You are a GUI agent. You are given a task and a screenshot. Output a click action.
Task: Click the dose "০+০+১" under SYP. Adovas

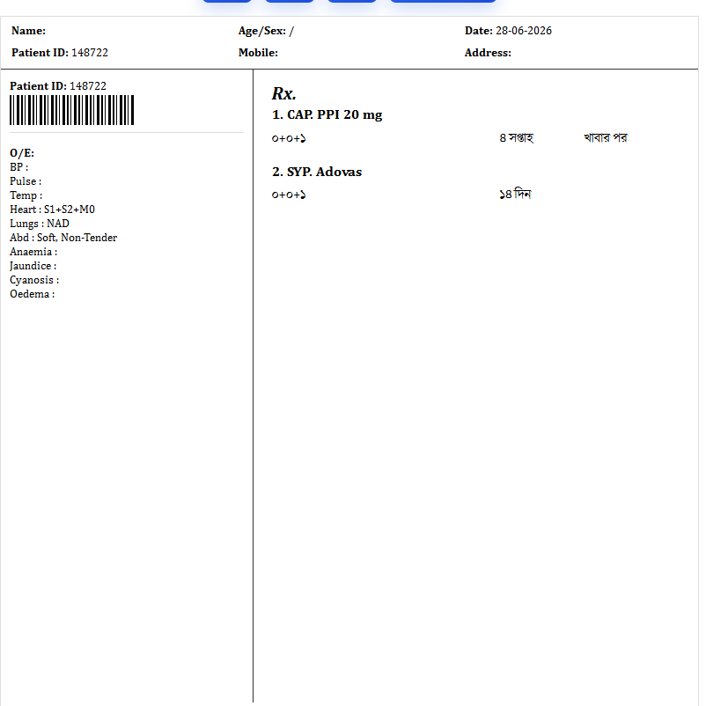(289, 195)
